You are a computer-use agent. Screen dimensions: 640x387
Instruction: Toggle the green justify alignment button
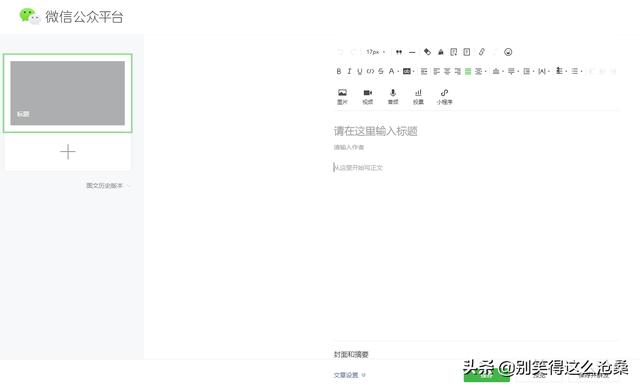point(468,71)
